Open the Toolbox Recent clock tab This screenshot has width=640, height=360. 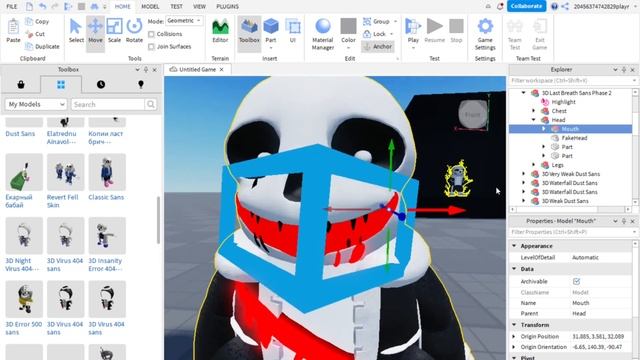pyautogui.click(x=101, y=84)
